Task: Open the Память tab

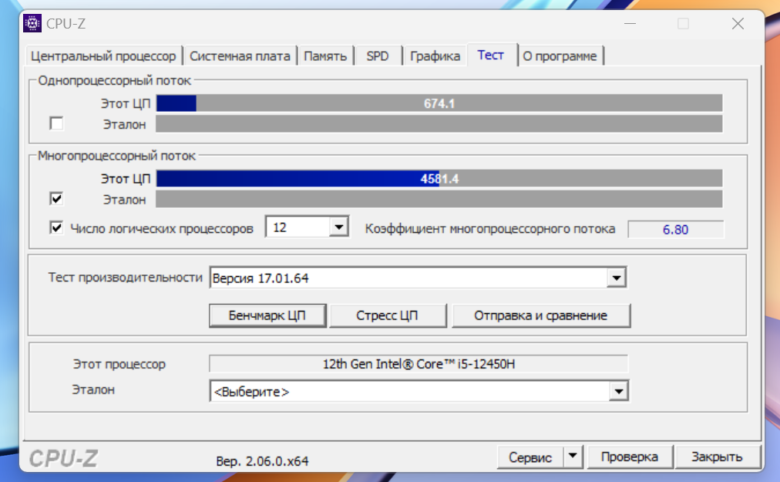Action: pos(325,56)
